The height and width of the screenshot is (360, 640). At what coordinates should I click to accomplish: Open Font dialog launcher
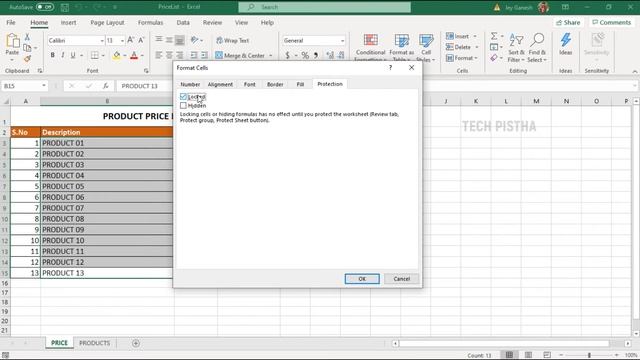pyautogui.click(x=146, y=71)
